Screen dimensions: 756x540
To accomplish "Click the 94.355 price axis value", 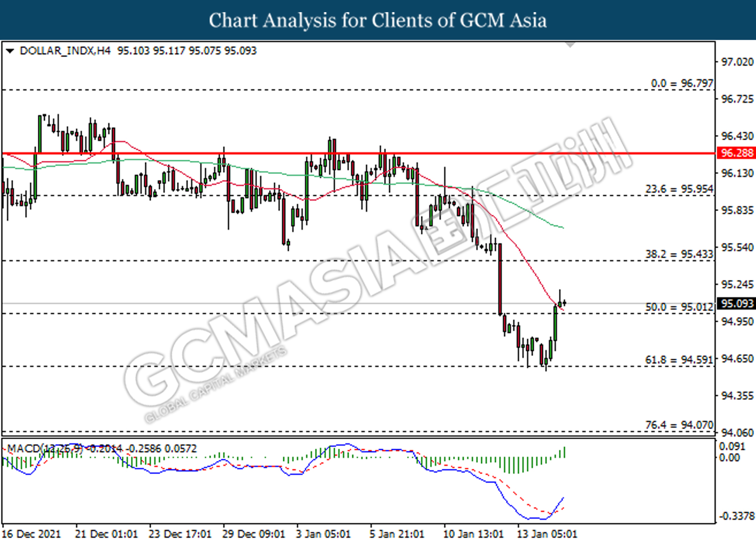I will (x=737, y=396).
